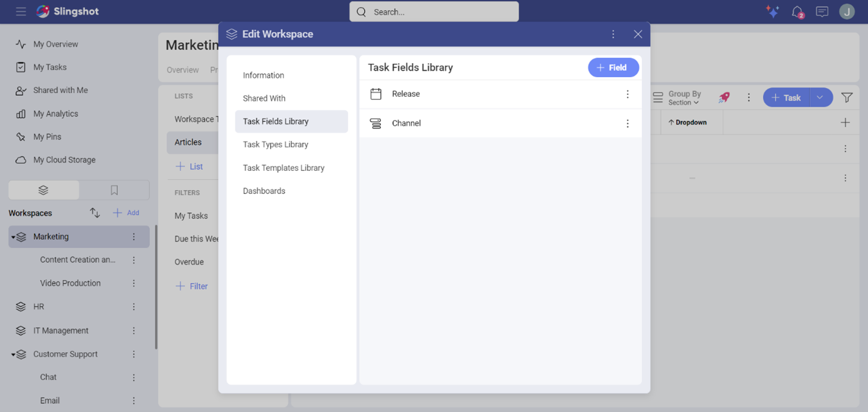The image size is (868, 412).
Task: Add a new workspace
Action: pyautogui.click(x=126, y=213)
